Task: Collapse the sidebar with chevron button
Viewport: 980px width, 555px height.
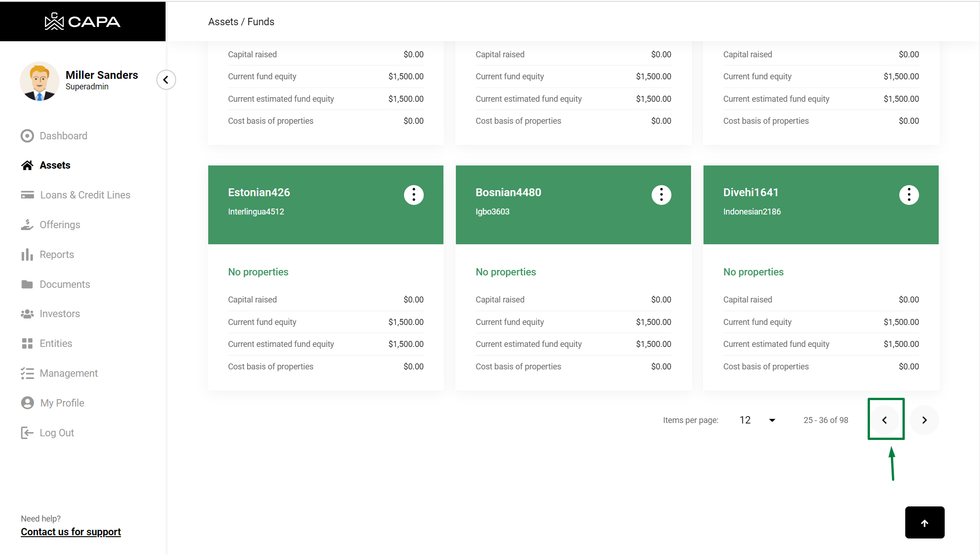Action: click(166, 80)
